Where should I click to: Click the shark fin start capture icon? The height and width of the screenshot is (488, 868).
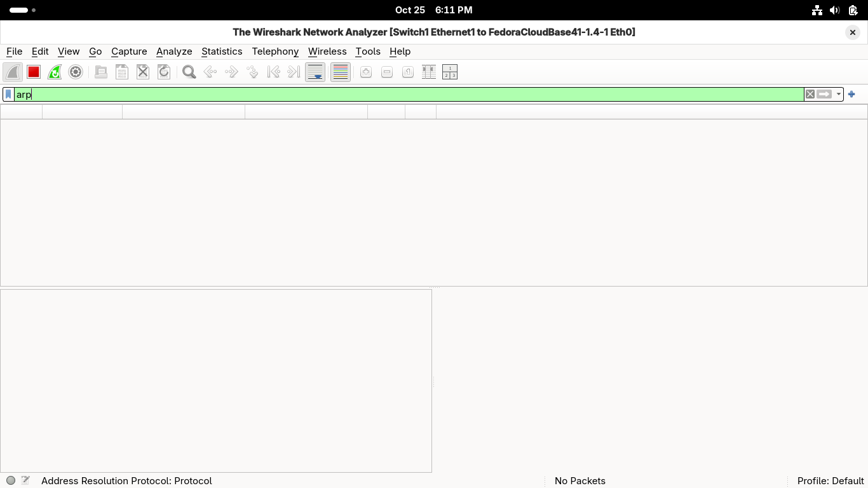(x=13, y=72)
